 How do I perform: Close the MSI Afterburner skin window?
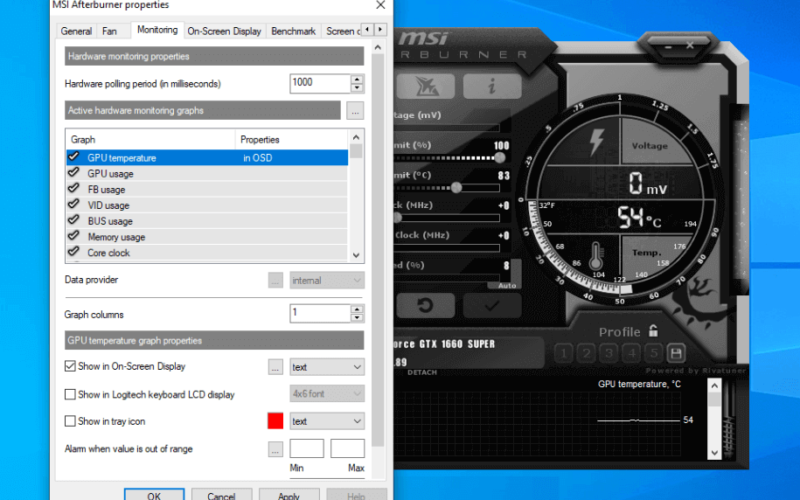tap(690, 45)
